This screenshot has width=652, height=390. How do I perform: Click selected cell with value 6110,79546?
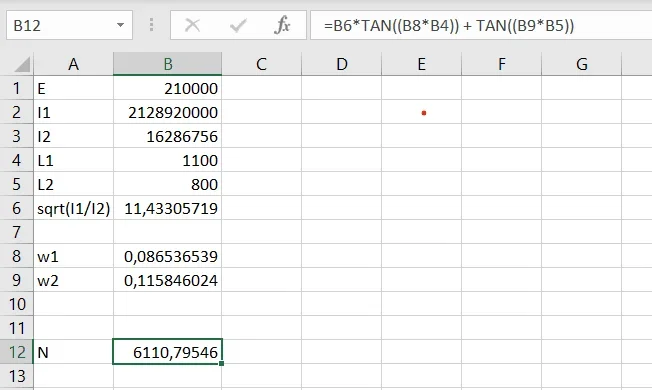[x=168, y=352]
